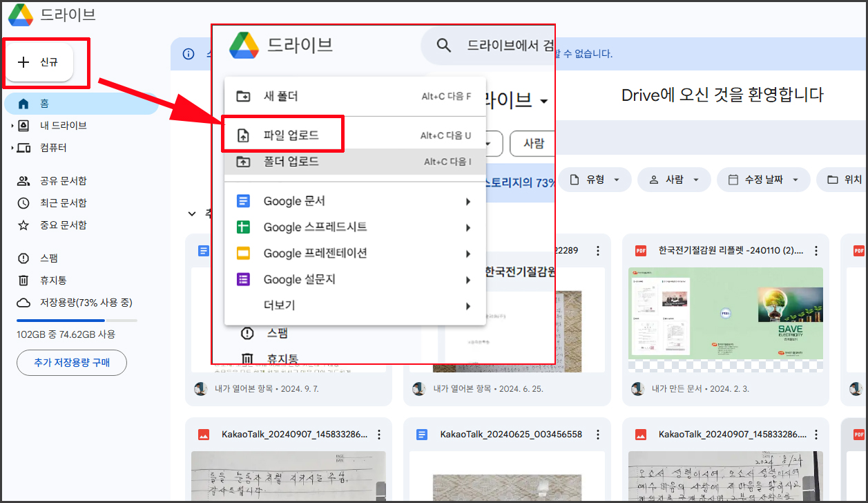
Task: Open 컴퓨터 in sidebar
Action: click(x=53, y=148)
